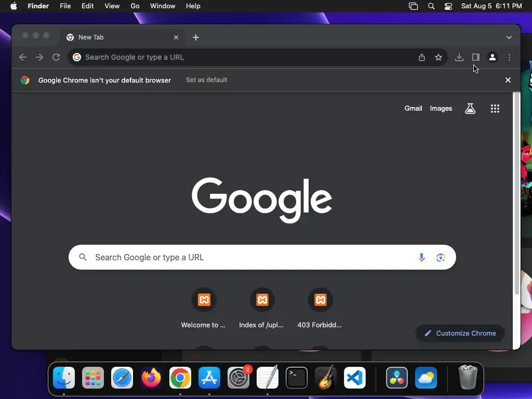The width and height of the screenshot is (532, 399).
Task: Open Images link
Action: point(441,109)
